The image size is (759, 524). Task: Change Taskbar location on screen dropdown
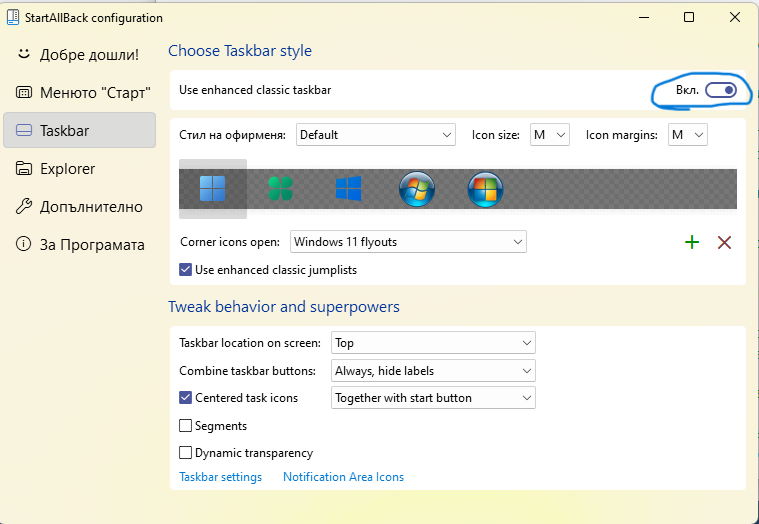pyautogui.click(x=433, y=343)
